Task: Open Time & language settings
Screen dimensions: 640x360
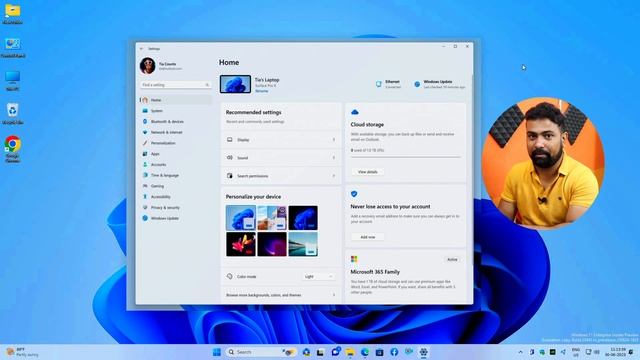Action: (x=176, y=175)
